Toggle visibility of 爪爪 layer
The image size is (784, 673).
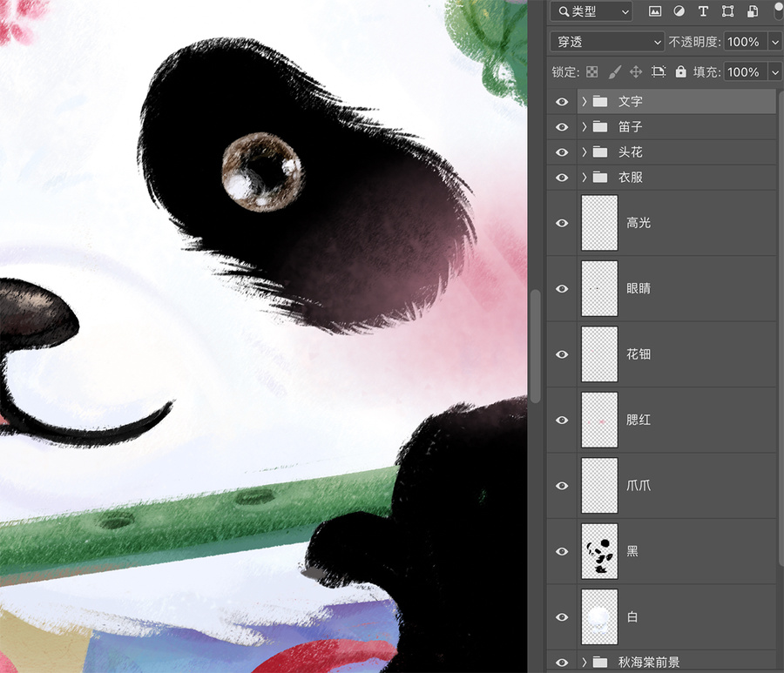(562, 486)
